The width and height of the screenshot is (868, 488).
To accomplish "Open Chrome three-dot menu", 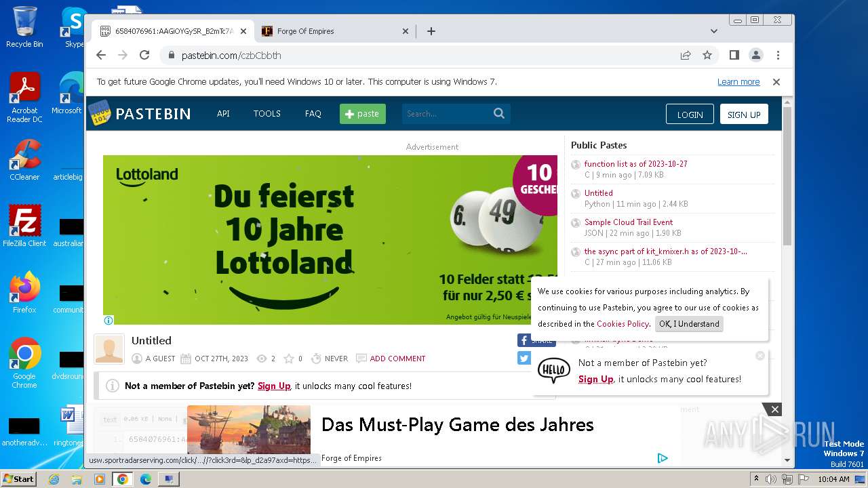I will click(778, 55).
